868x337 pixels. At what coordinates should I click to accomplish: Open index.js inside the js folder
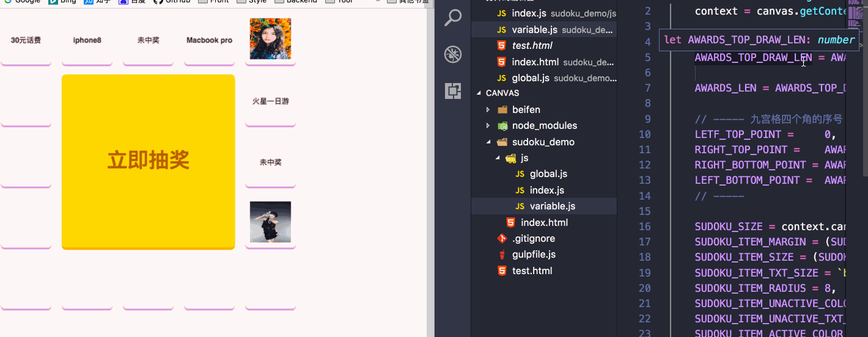coord(544,190)
